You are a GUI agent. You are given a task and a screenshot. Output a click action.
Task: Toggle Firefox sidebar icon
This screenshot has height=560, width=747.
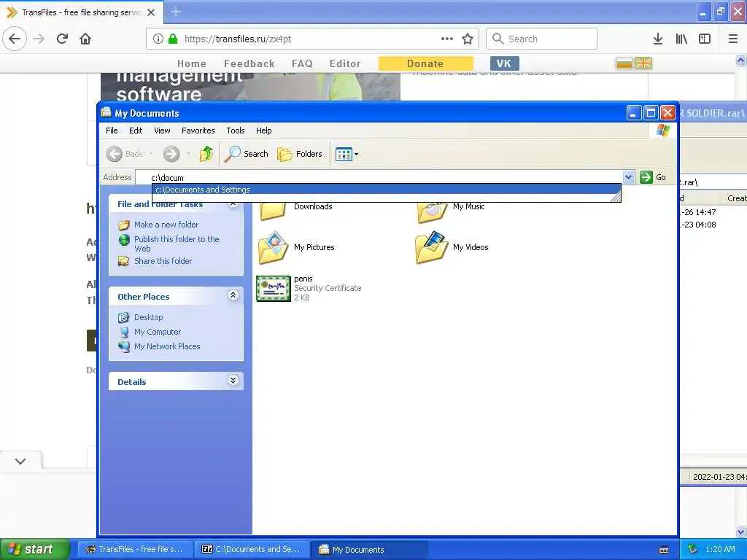tap(705, 39)
